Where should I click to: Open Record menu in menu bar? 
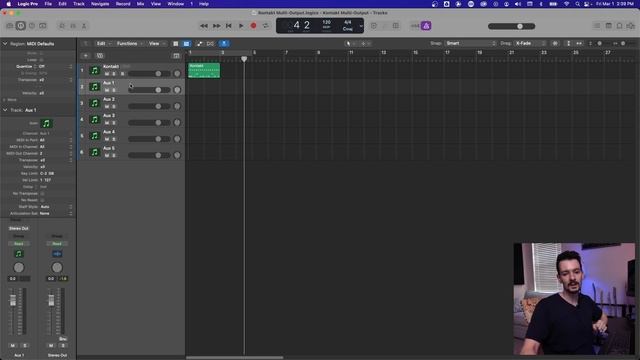pos(123,4)
